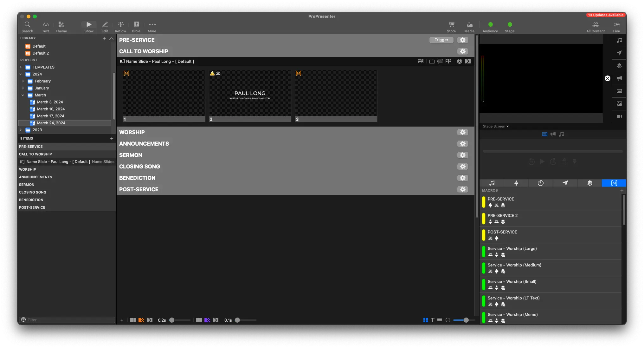This screenshot has width=644, height=348.
Task: Click the 13 Updates Available badge
Action: [x=605, y=15]
